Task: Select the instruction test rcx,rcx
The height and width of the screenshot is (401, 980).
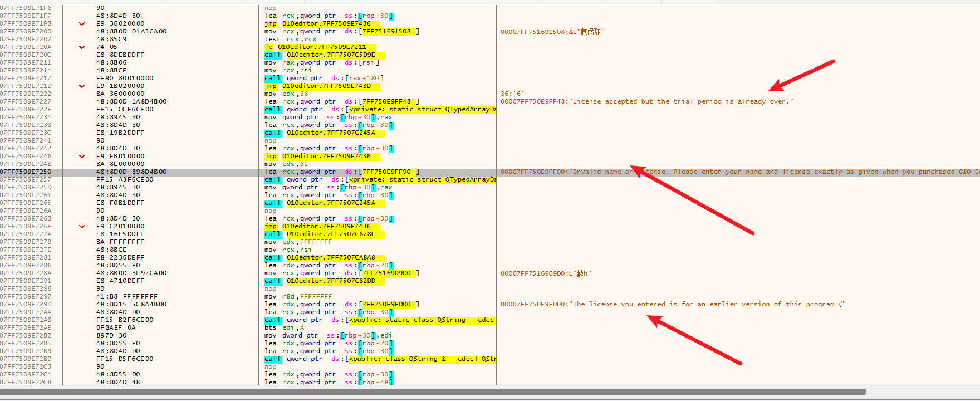Action: (x=291, y=40)
